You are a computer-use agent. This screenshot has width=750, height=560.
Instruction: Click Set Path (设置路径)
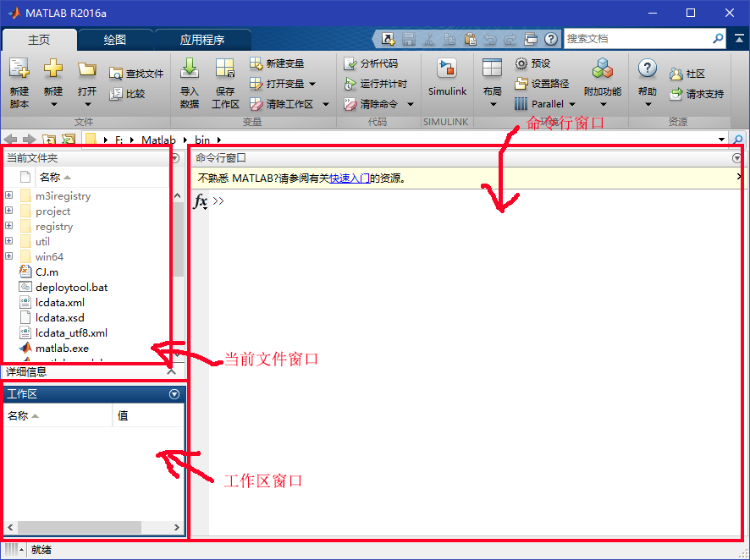[x=542, y=84]
